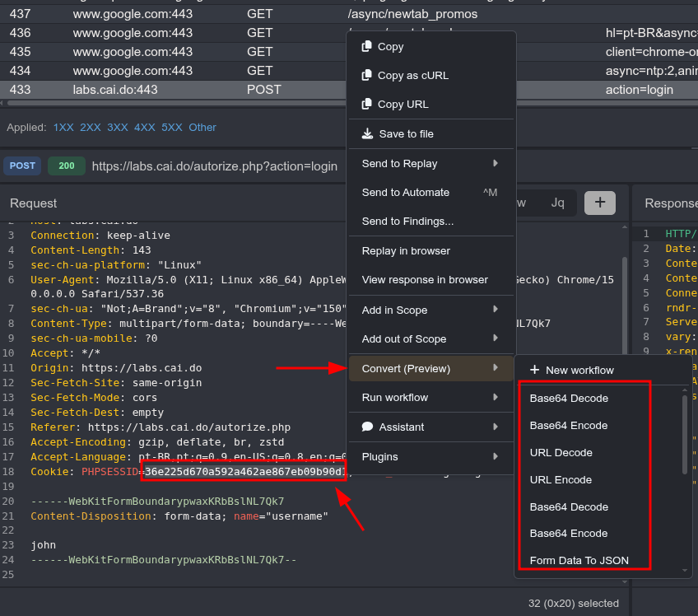Screen dimensions: 698x616
Task: Click the Save to file download icon
Action: 367,133
